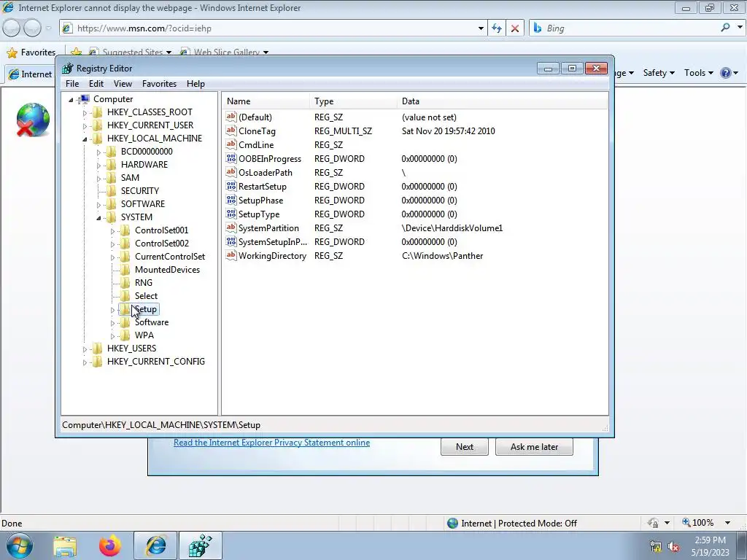Expand the HKEY_CURRENT_USER key
Viewport: 747px width, 560px height.
pyautogui.click(x=85, y=126)
